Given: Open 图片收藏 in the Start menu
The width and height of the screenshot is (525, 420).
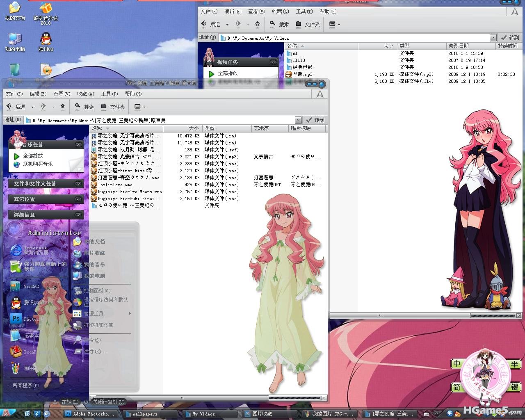Looking at the screenshot, I should point(89,253).
